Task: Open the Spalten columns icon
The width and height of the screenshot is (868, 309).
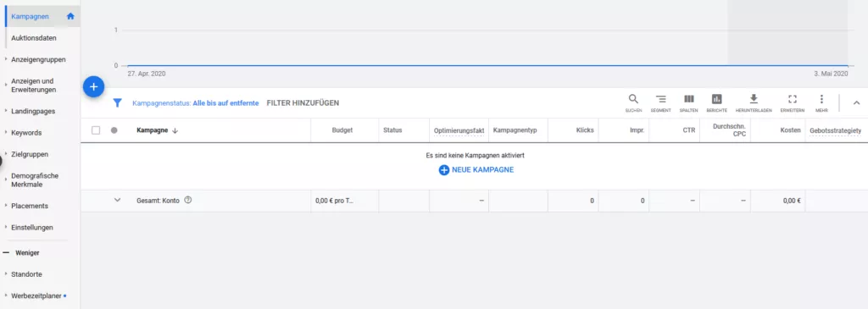Action: (x=688, y=99)
